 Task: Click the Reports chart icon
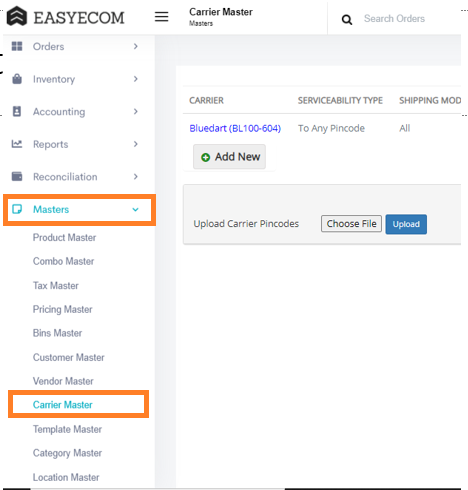point(17,144)
